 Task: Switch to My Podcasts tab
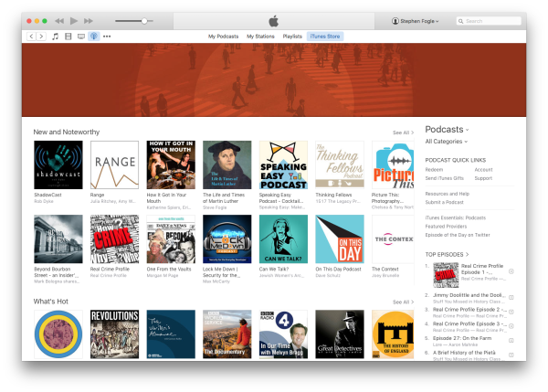tap(224, 37)
